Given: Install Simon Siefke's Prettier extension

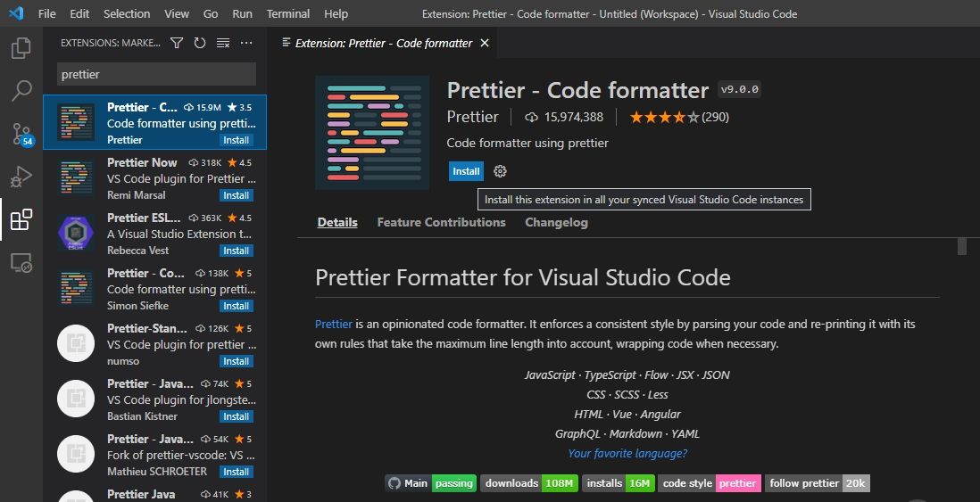Looking at the screenshot, I should 237,306.
